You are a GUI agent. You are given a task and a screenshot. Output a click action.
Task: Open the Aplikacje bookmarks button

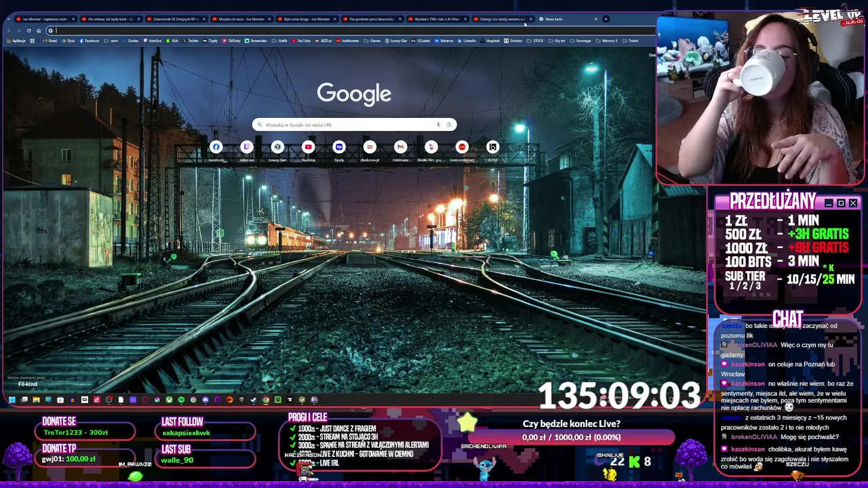point(16,41)
